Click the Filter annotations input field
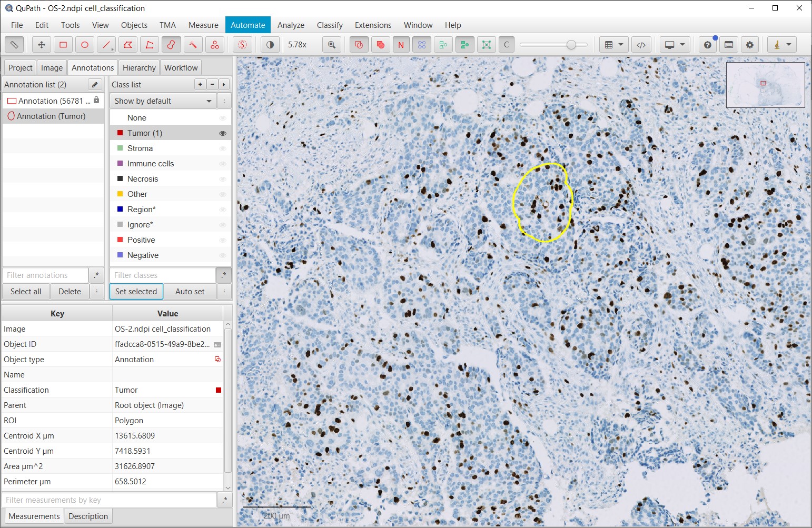812x528 pixels. coord(46,275)
